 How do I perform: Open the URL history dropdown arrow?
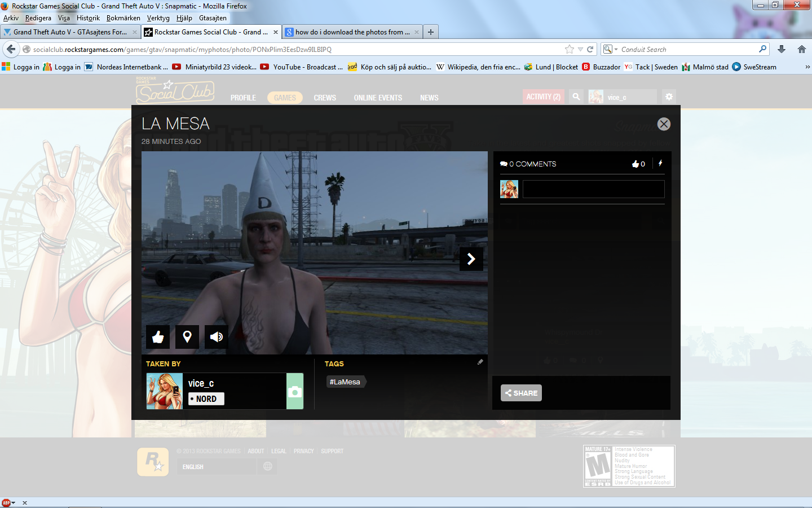(x=580, y=50)
